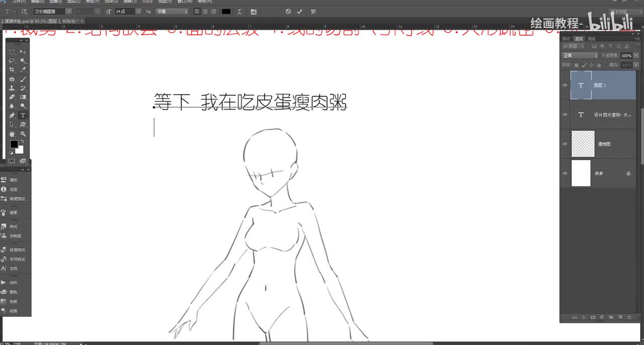This screenshot has height=345, width=644.
Task: Open the 窗口 menu
Action: [185, 2]
